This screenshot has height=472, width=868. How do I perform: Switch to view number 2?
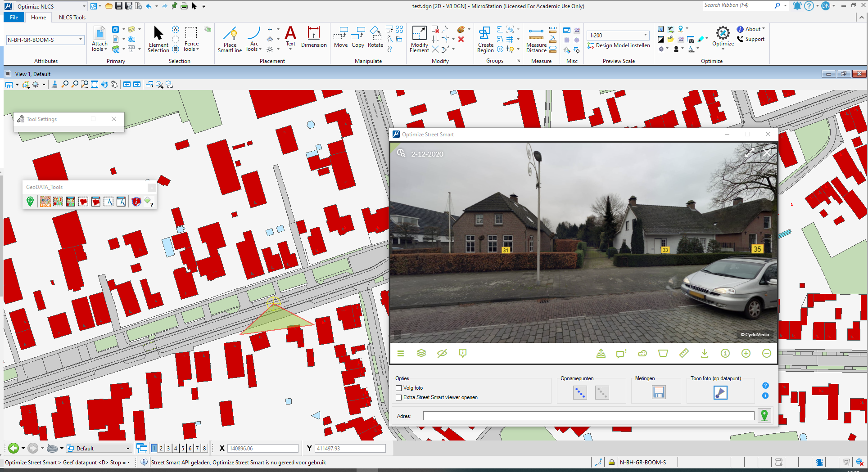(x=161, y=448)
